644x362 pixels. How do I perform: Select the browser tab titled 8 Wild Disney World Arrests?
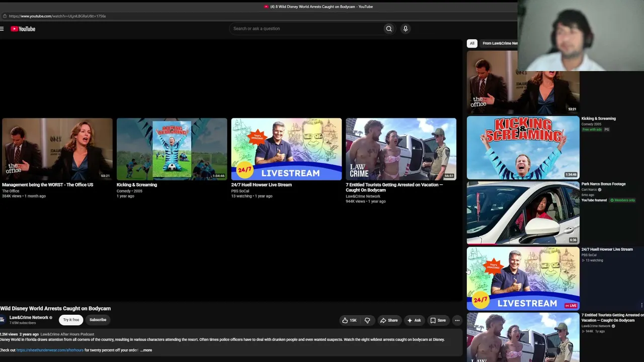click(318, 7)
